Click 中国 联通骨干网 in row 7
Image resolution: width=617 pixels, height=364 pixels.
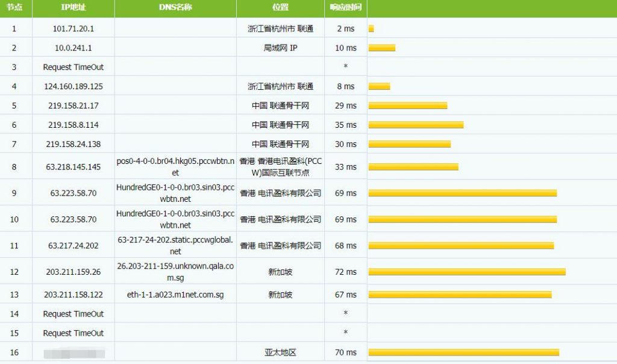coord(280,145)
